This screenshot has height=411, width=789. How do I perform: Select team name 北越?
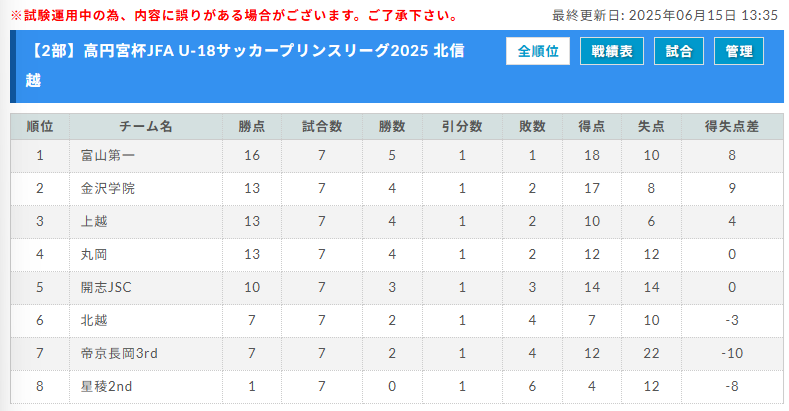[94, 320]
